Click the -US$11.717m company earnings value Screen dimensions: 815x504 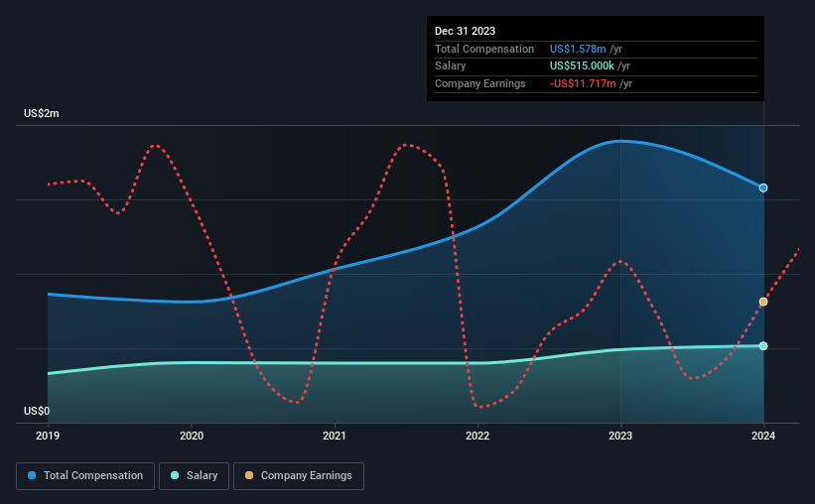583,83
